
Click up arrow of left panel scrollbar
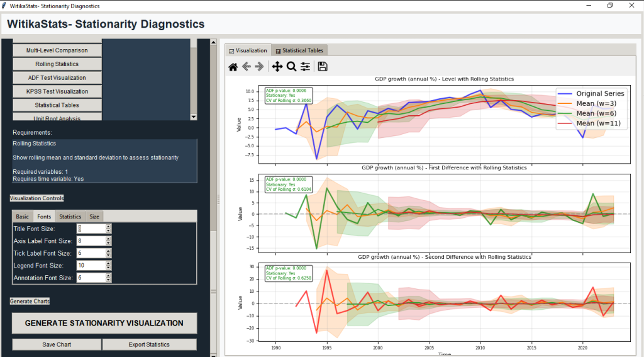[x=213, y=42]
